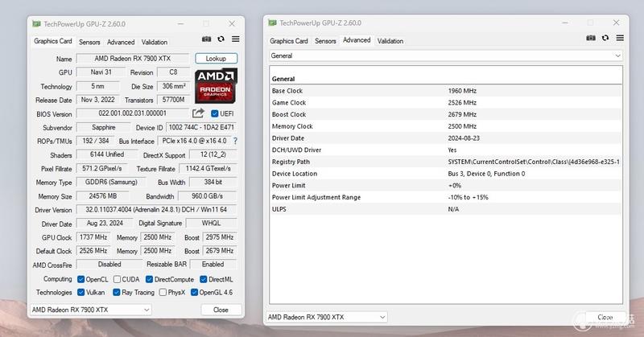Click the Bandwidth 960.0 GB/s field
Screen dimensions: 644x337
click(208, 195)
